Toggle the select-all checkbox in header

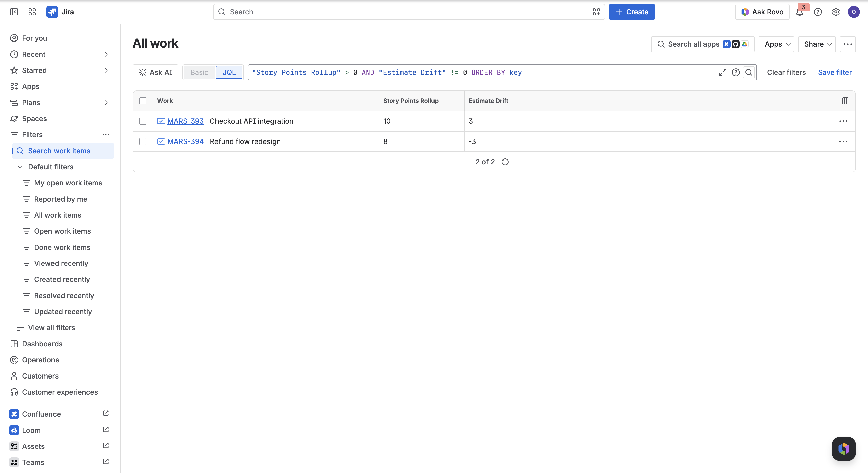(x=143, y=101)
